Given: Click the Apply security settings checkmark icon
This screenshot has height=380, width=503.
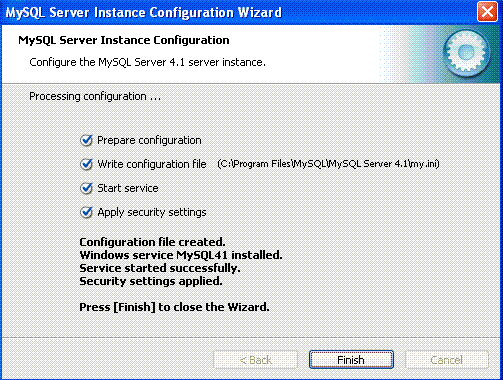Looking at the screenshot, I should point(86,212).
